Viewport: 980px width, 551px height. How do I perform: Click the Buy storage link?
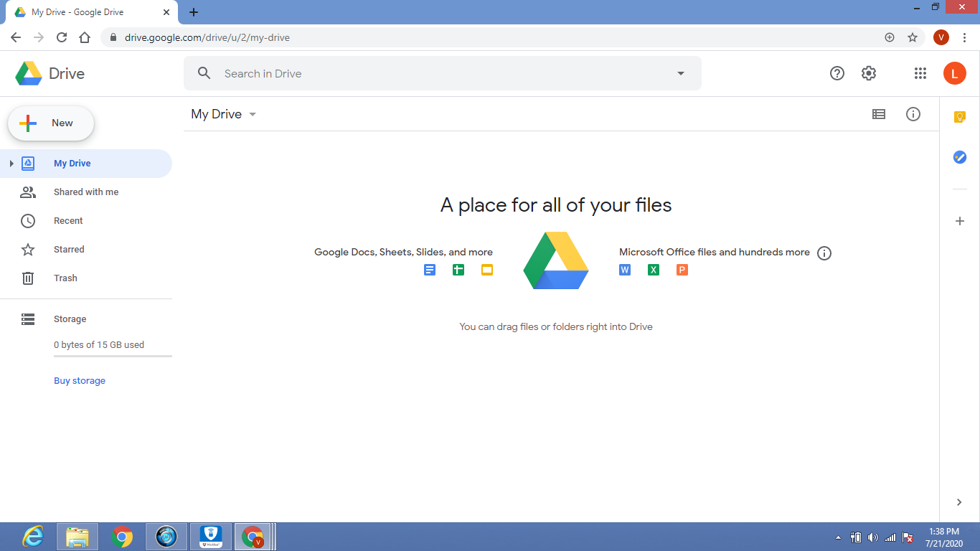pyautogui.click(x=80, y=381)
